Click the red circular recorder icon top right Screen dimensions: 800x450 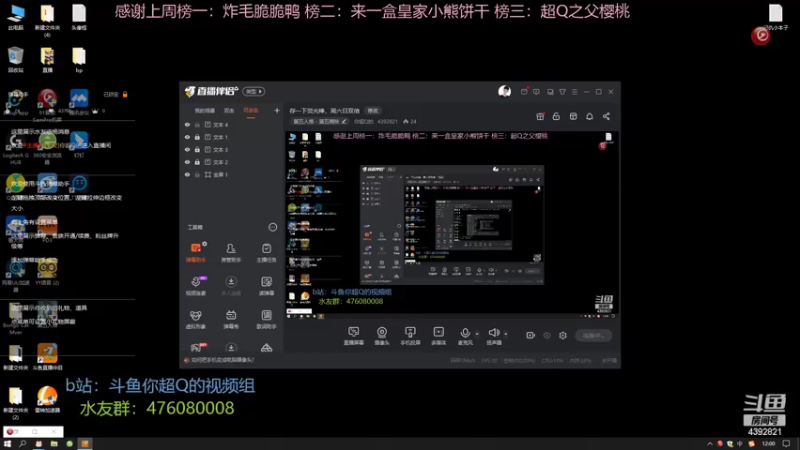[761, 35]
